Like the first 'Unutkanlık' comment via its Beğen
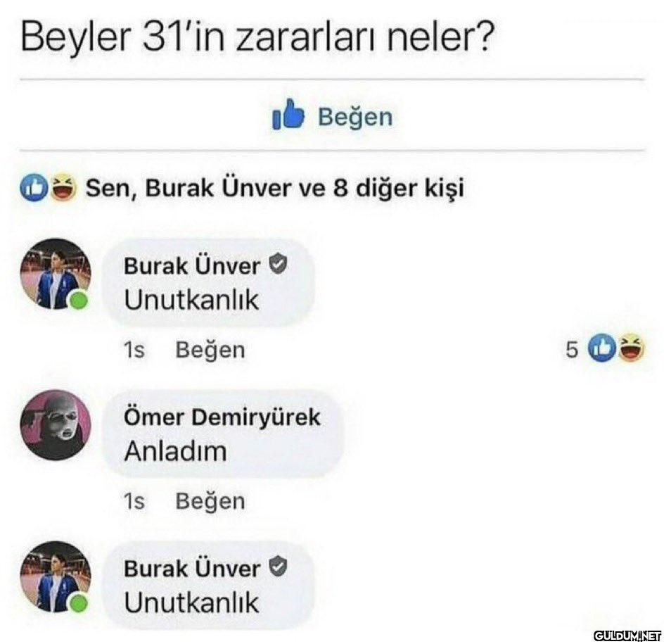The width and height of the screenshot is (664, 644). tap(210, 351)
